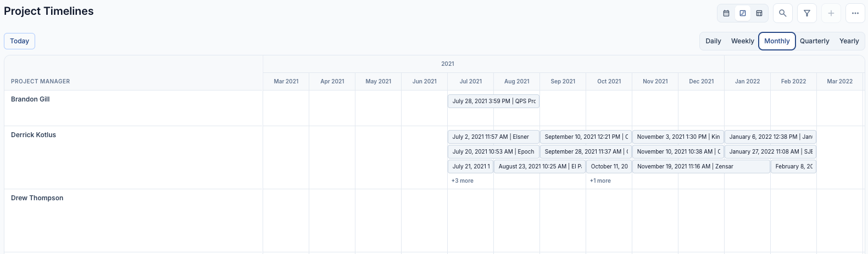Click the plus add icon
868x254 pixels.
831,13
